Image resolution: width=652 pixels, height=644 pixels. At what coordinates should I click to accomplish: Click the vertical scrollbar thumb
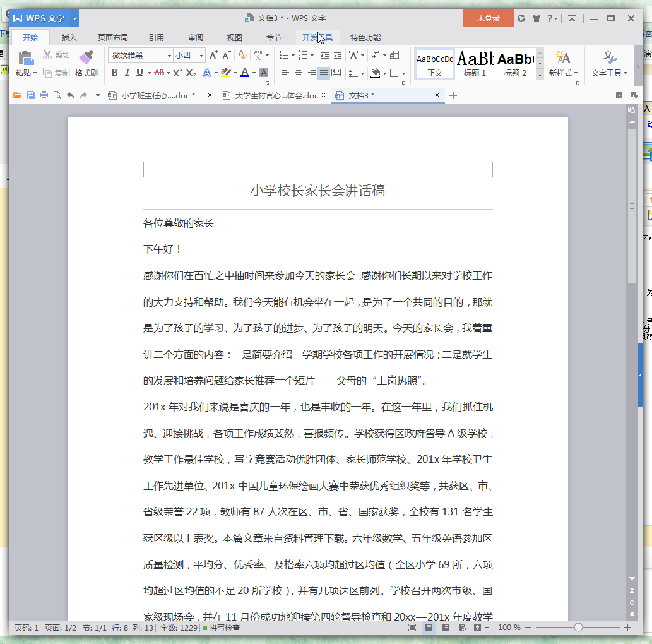click(632, 206)
